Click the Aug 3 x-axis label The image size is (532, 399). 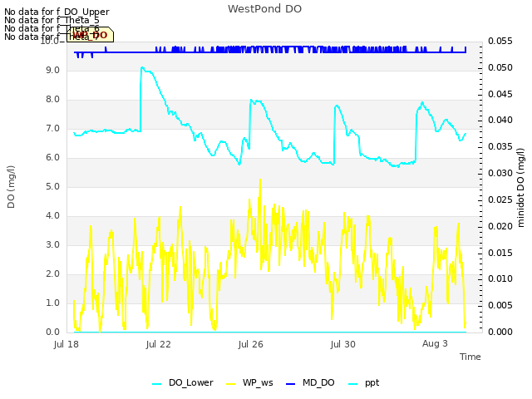coord(435,343)
